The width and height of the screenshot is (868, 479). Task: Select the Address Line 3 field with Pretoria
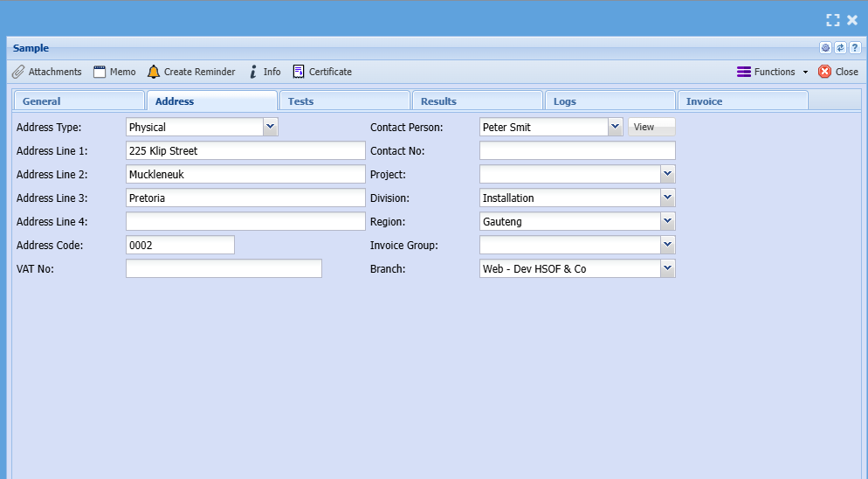coord(245,198)
